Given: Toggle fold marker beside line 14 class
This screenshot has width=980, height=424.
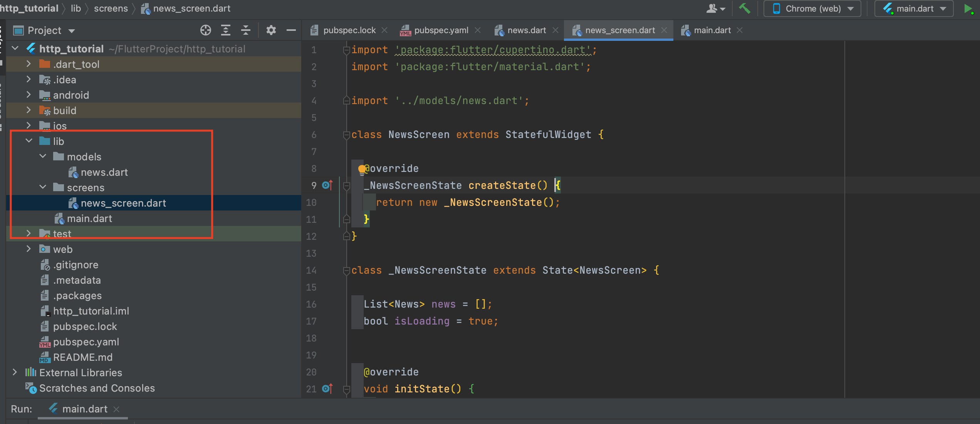Looking at the screenshot, I should [x=346, y=271].
